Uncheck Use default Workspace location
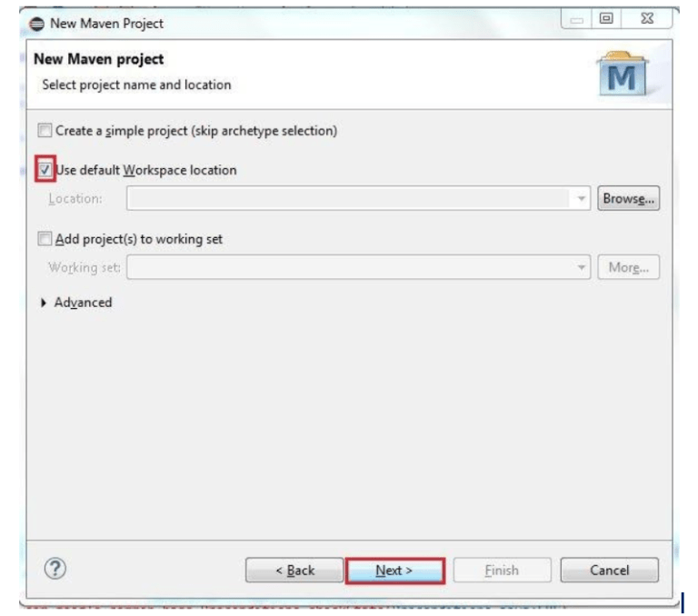Viewport: 698px width, 616px height. [x=45, y=170]
